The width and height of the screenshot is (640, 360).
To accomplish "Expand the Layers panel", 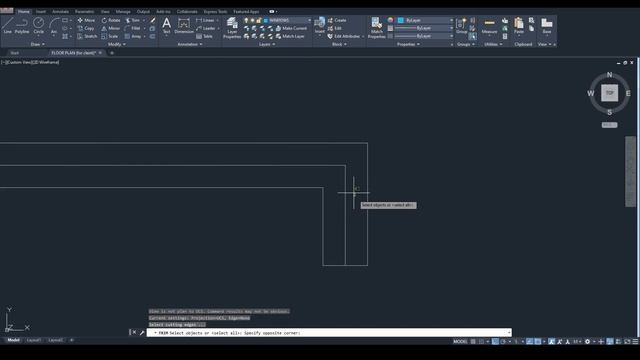I will [x=267, y=44].
